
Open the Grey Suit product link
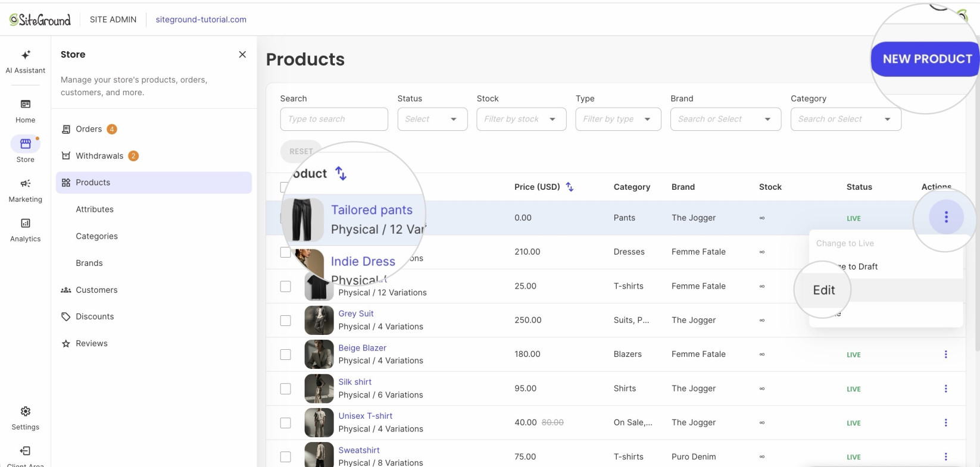click(x=356, y=314)
